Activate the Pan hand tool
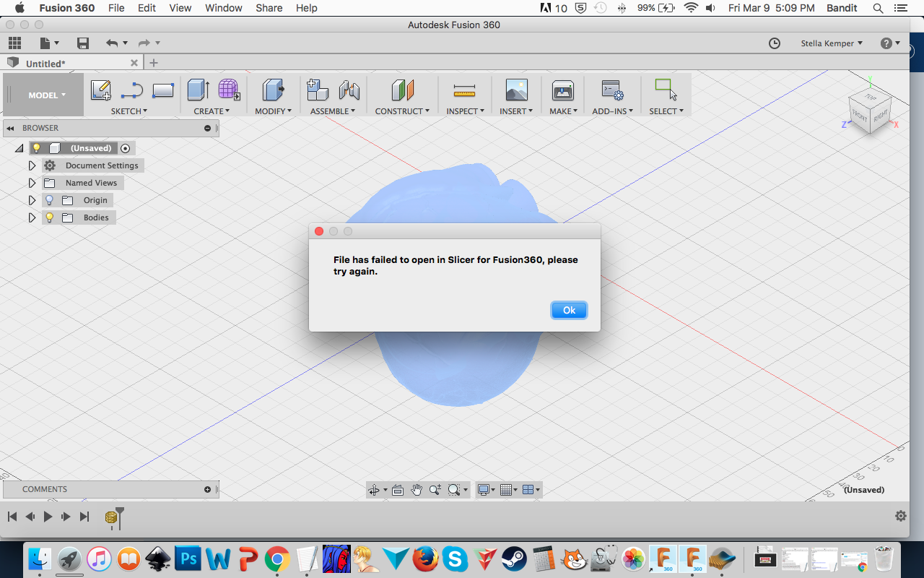This screenshot has width=924, height=578. pos(417,490)
